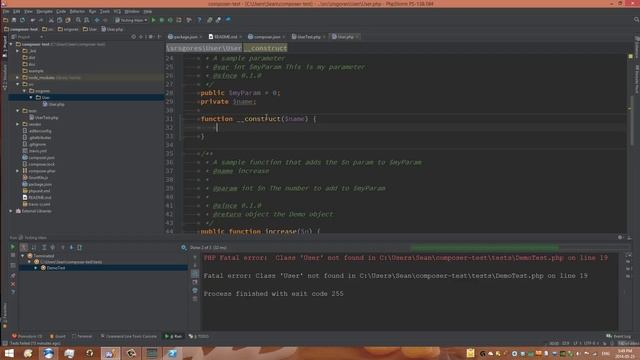Click the Expand All tests icon

coord(44,247)
